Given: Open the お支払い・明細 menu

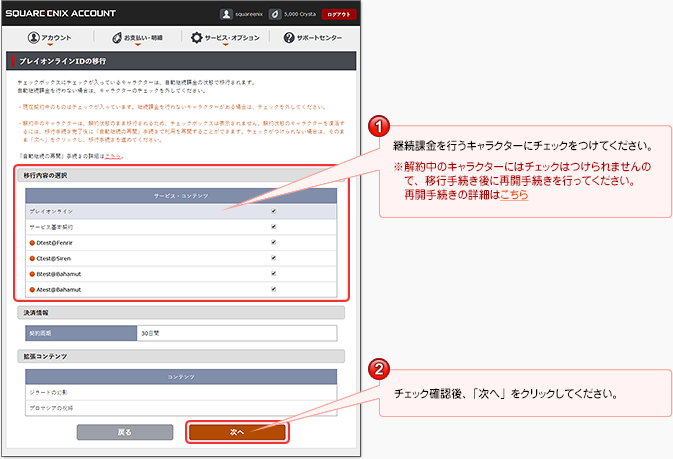Looking at the screenshot, I should click(137, 38).
